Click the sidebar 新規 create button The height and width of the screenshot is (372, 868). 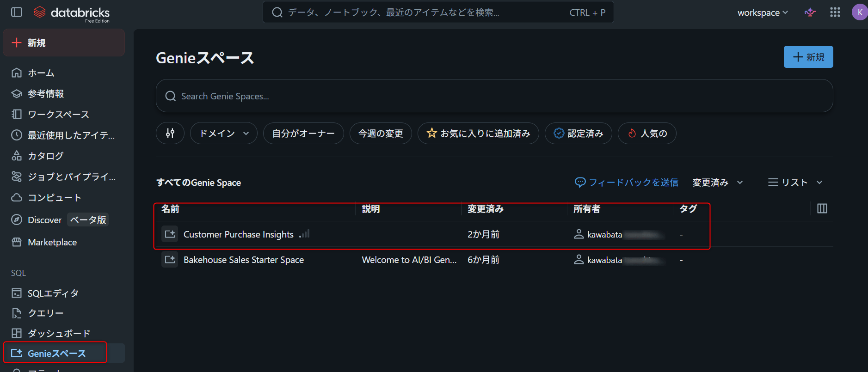coord(64,43)
